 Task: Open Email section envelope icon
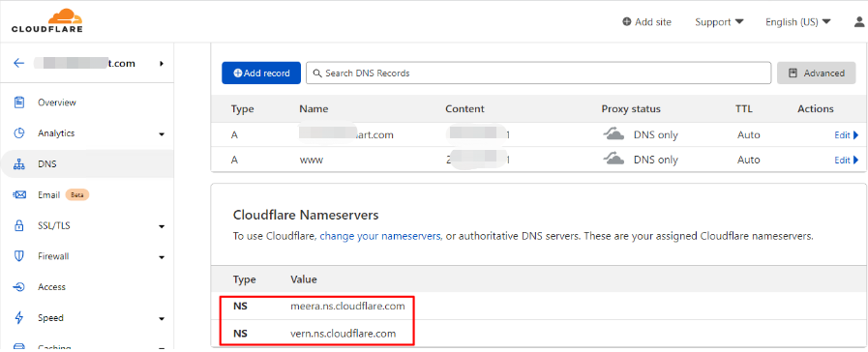click(19, 194)
